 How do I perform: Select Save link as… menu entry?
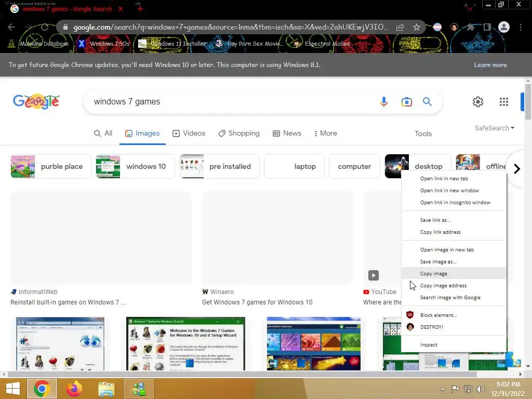tap(454, 220)
